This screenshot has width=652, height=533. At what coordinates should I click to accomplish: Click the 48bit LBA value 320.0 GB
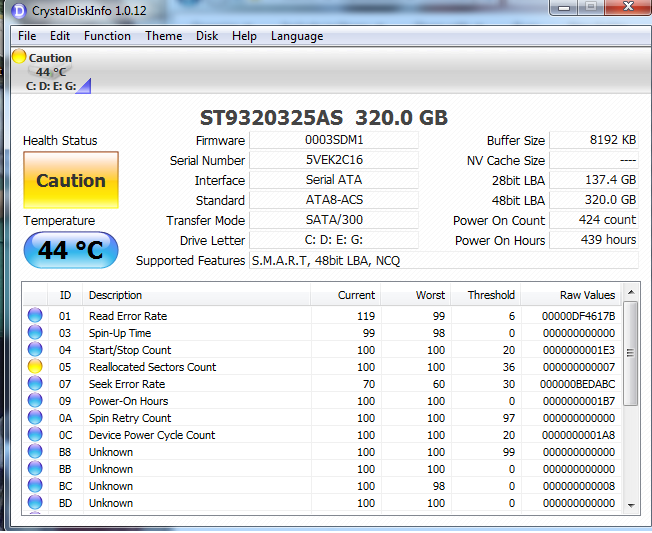594,200
